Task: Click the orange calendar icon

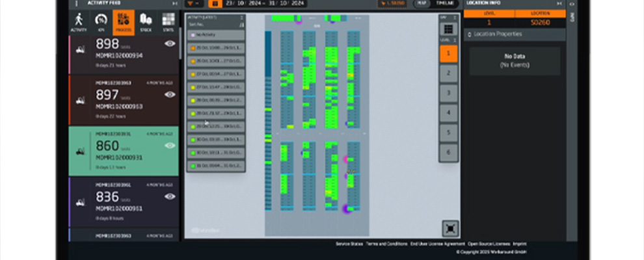Action: click(x=215, y=3)
